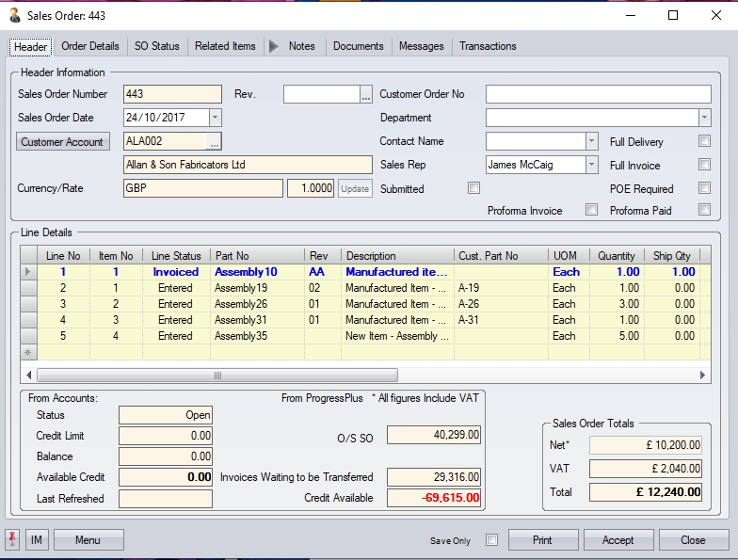Expand the Sales Order Date dropdown

pos(215,118)
